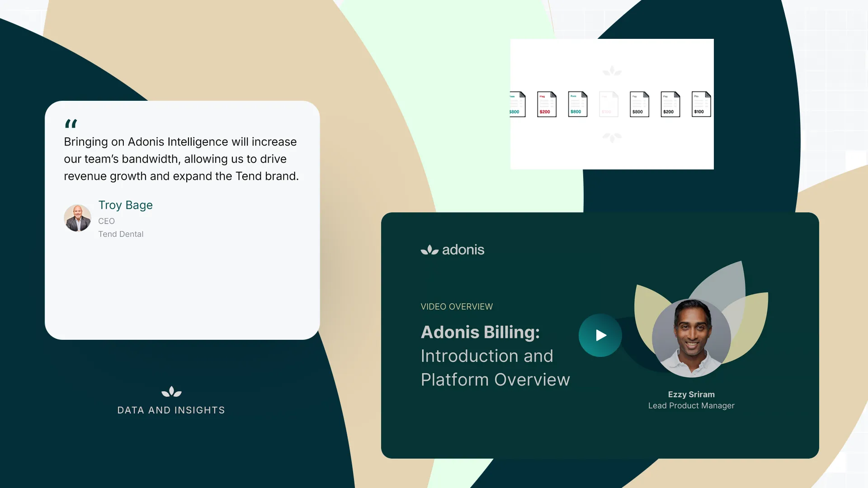Click the 'CEO' title text
The image size is (868, 488).
click(x=106, y=221)
